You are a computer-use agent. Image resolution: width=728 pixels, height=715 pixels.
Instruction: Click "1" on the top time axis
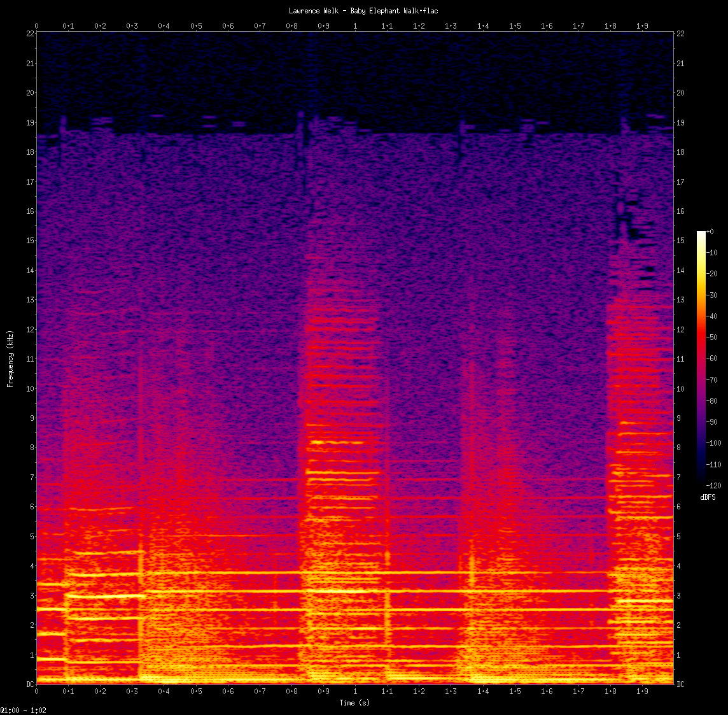click(x=355, y=26)
